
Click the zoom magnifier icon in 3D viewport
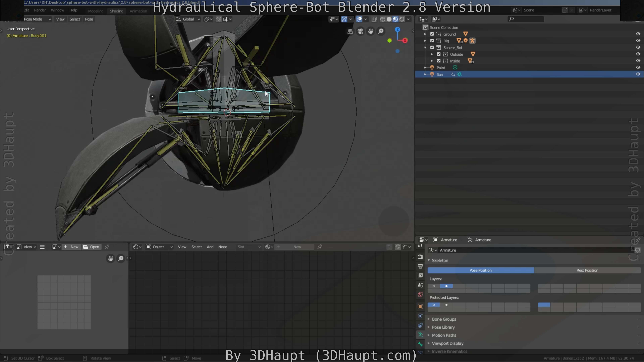tap(381, 31)
